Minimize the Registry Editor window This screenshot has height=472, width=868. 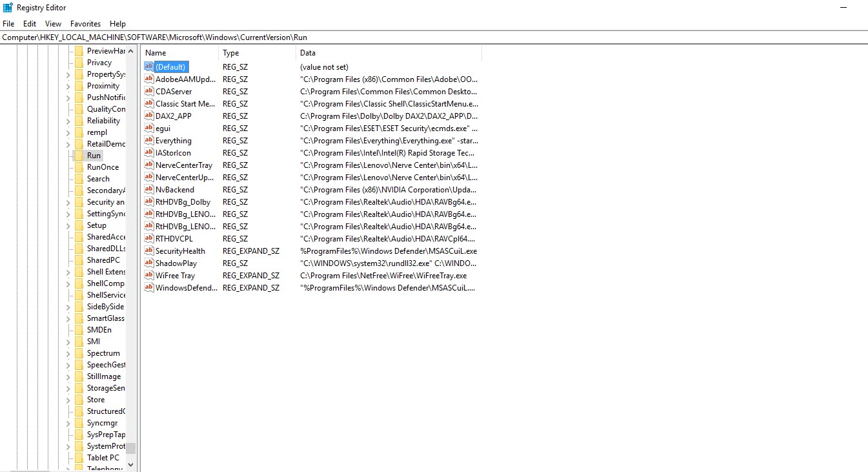(x=843, y=8)
